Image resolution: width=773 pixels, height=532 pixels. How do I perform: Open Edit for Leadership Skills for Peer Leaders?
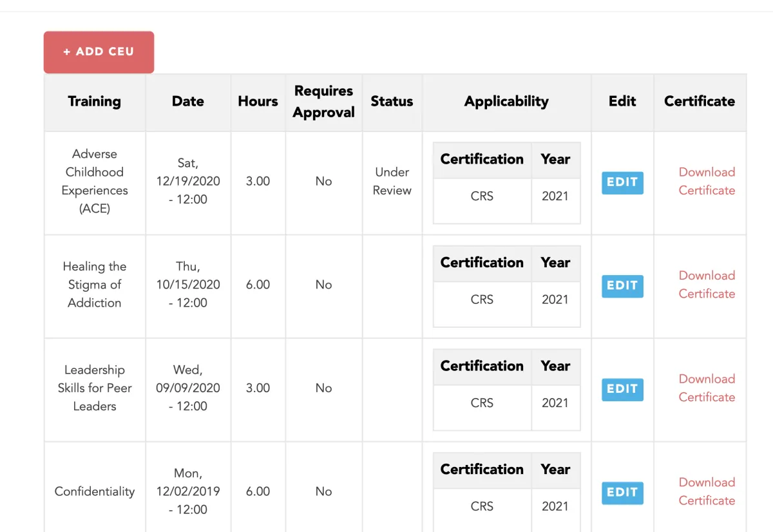(622, 389)
